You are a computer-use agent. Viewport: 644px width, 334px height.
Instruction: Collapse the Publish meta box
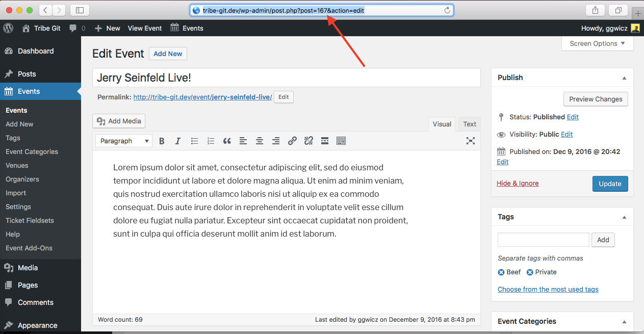[624, 78]
